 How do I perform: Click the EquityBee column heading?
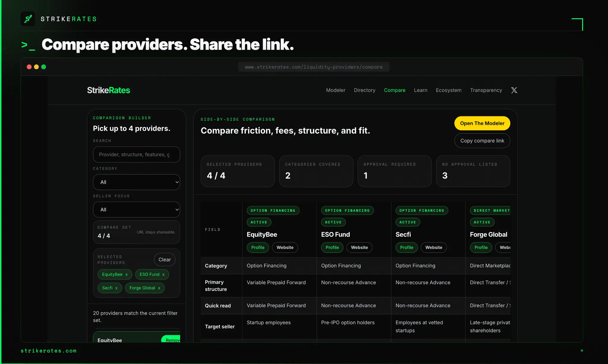point(262,235)
